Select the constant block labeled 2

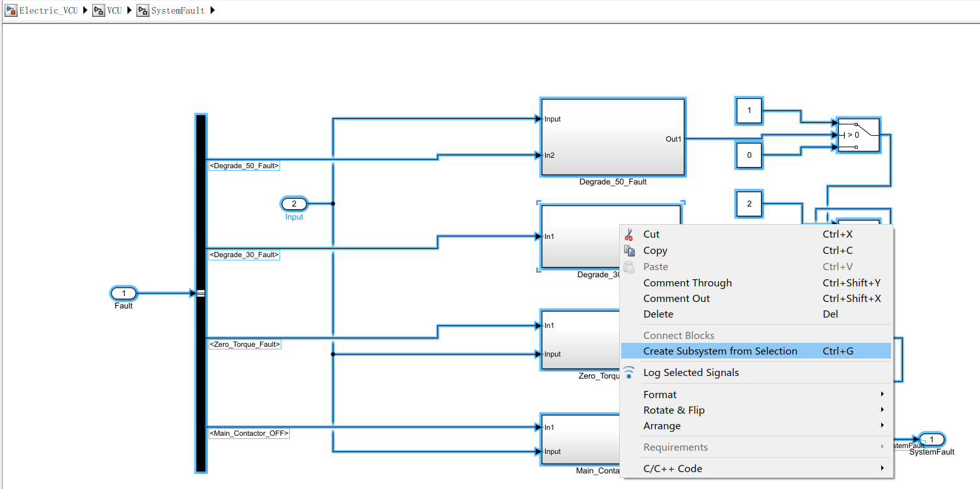pos(749,204)
